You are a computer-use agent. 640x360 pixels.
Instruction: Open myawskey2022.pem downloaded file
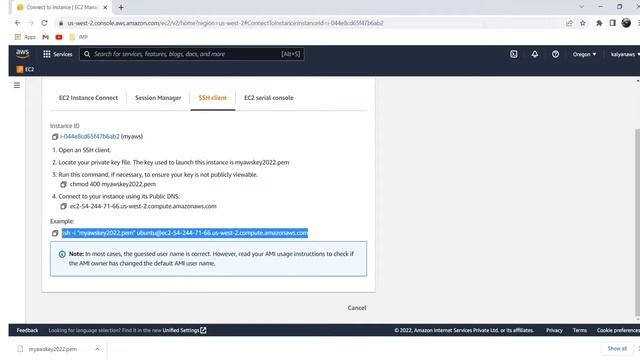pos(52,349)
